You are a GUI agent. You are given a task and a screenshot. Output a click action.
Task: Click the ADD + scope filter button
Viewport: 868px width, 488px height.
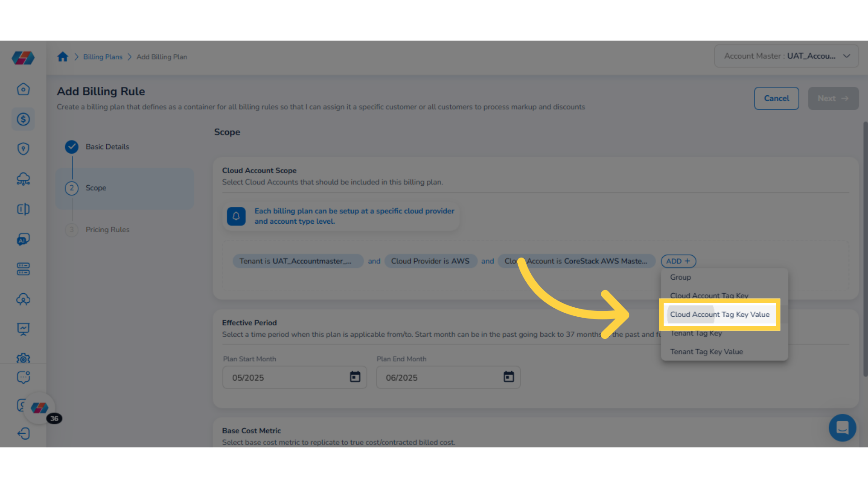(x=678, y=261)
